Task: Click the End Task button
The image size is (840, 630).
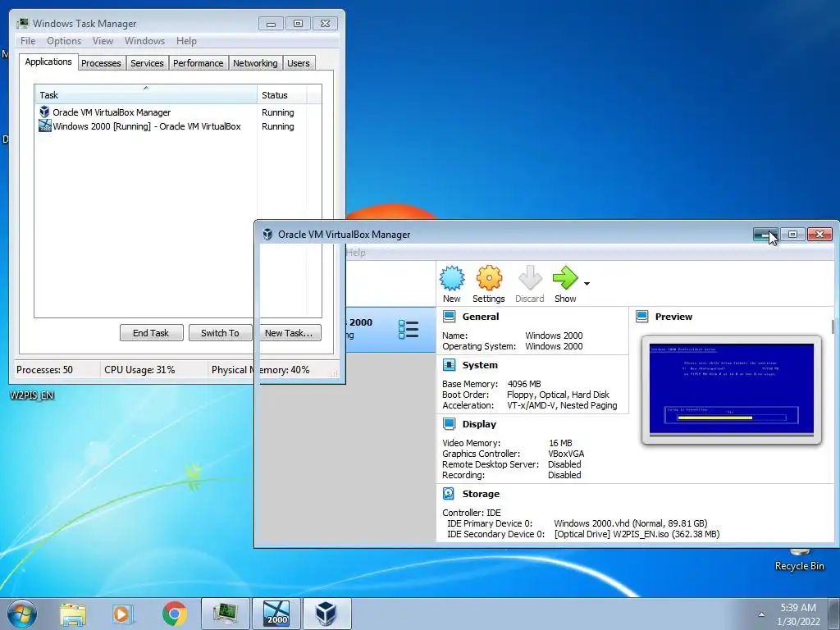Action: click(151, 333)
